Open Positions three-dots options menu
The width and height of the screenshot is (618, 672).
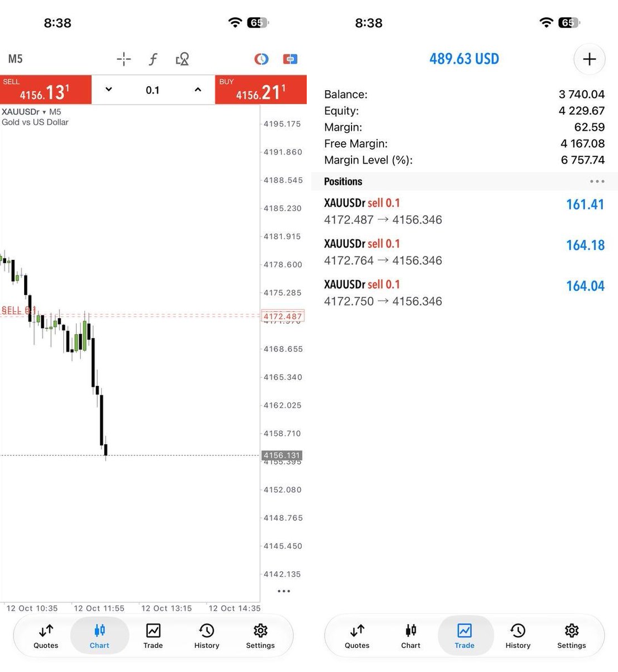597,181
